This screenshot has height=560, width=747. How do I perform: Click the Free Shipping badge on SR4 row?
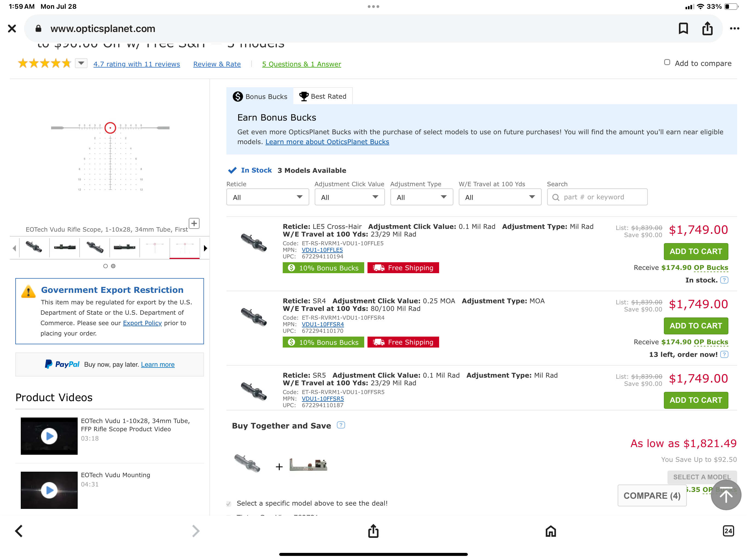coord(403,342)
